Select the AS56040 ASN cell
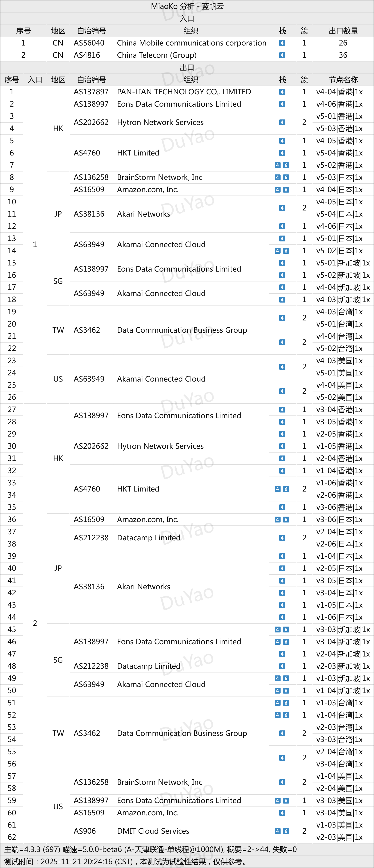 [x=89, y=43]
